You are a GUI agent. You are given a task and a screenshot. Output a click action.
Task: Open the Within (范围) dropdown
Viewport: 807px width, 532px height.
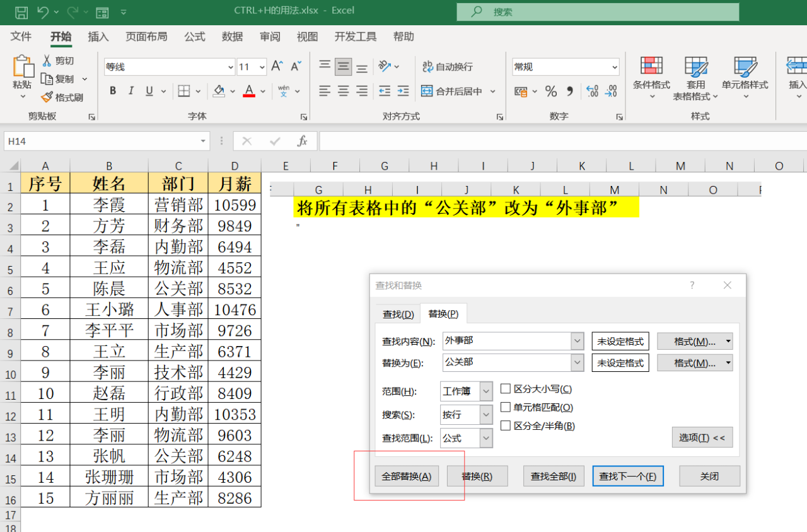tap(486, 391)
